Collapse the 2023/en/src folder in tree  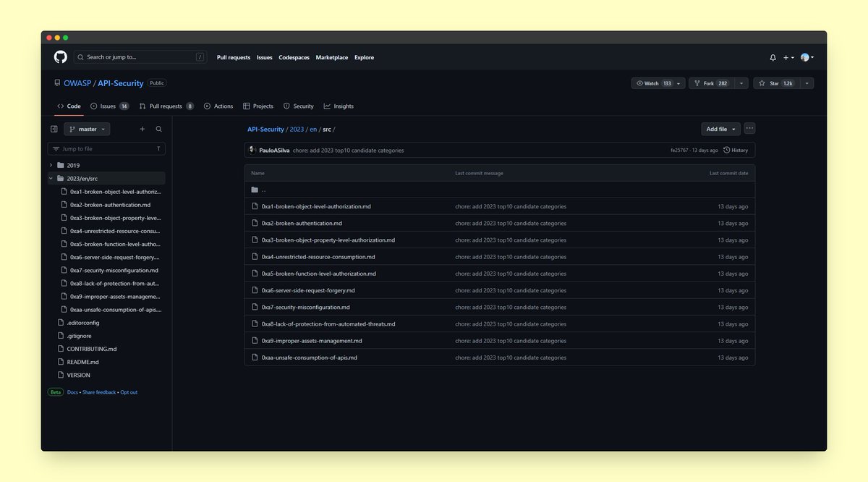[x=51, y=178]
